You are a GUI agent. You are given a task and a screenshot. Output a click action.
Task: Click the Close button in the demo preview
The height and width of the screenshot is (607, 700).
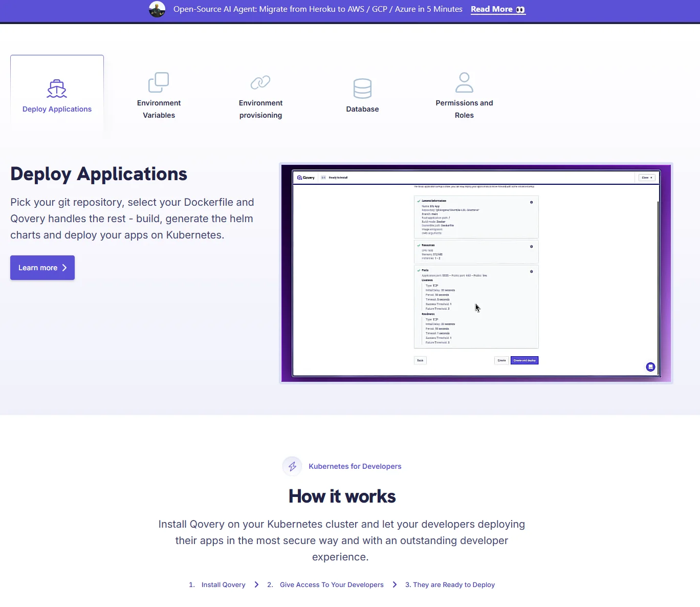[647, 178]
